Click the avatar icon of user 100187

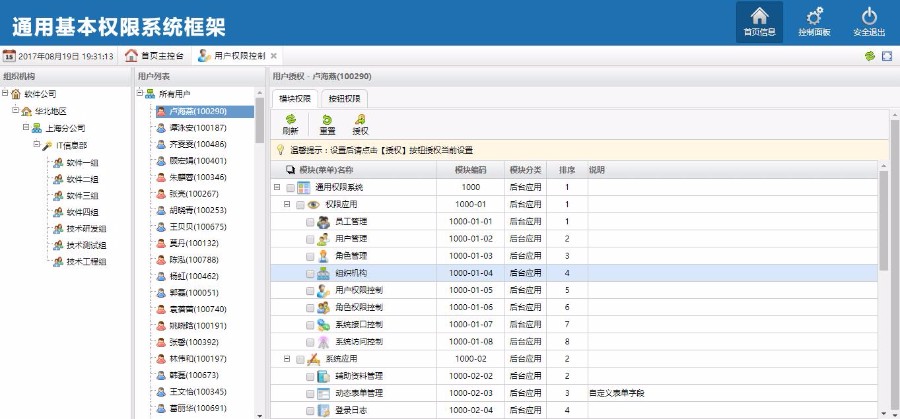pyautogui.click(x=161, y=128)
